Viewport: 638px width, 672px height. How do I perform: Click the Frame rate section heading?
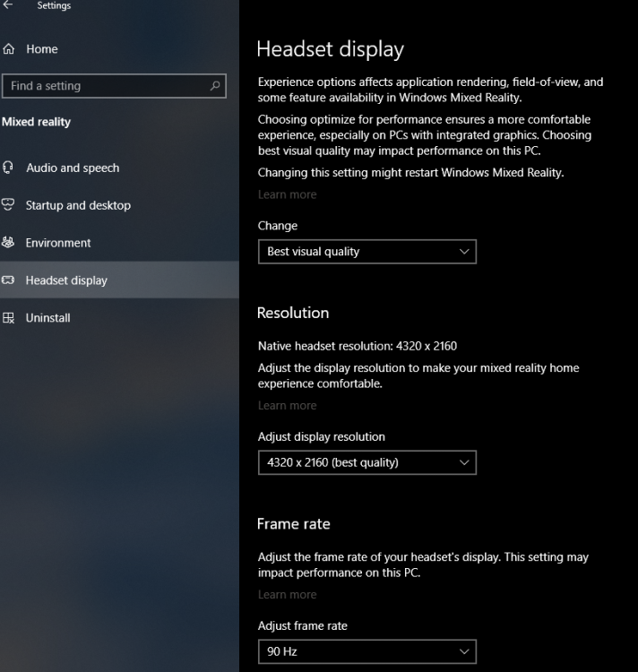pos(294,524)
